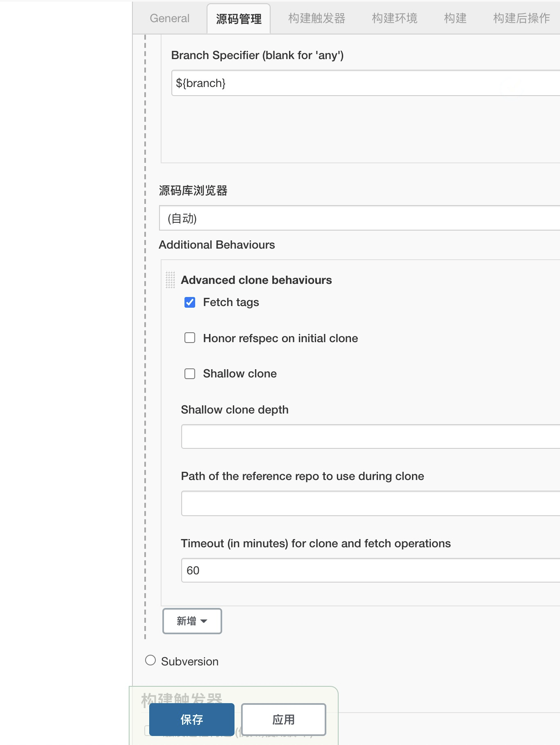Screen dimensions: 560x745
Task: Click the Shallow clone depth field
Action: pos(371,436)
